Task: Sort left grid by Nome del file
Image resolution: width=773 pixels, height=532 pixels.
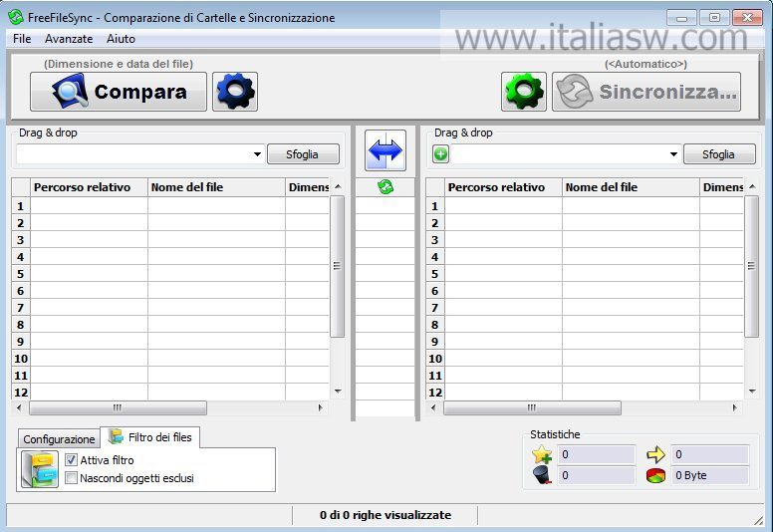Action: click(216, 187)
